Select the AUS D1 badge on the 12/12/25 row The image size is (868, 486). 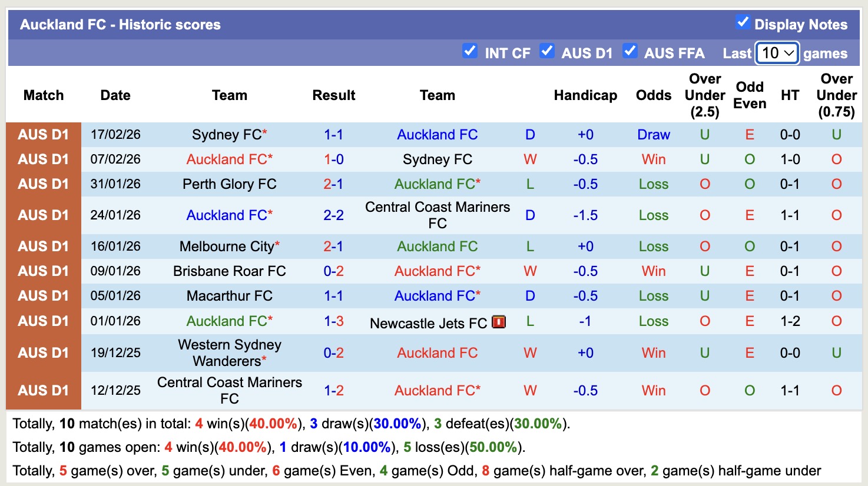pyautogui.click(x=44, y=390)
